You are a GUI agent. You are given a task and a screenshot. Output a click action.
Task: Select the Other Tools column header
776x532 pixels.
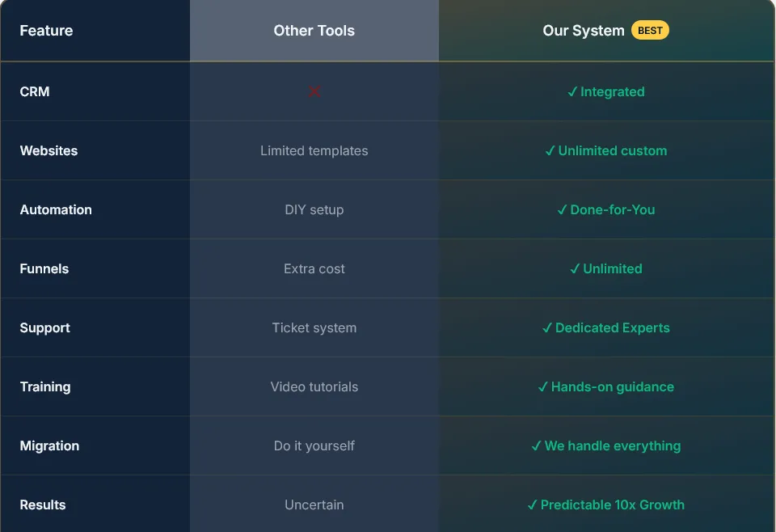(314, 31)
